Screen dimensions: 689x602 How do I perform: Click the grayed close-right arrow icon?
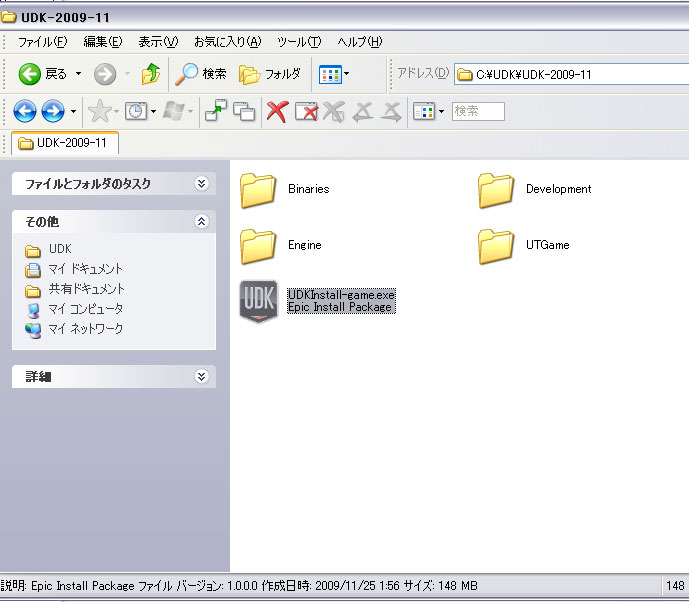pos(391,112)
